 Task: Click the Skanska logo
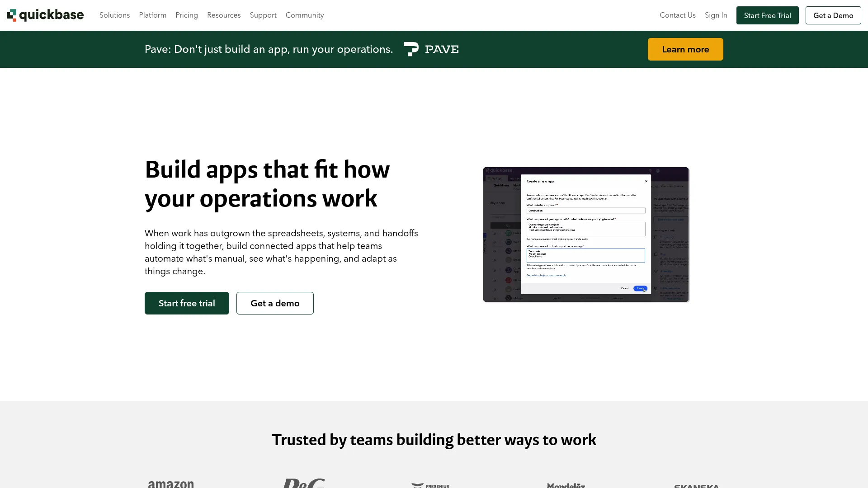point(697,486)
